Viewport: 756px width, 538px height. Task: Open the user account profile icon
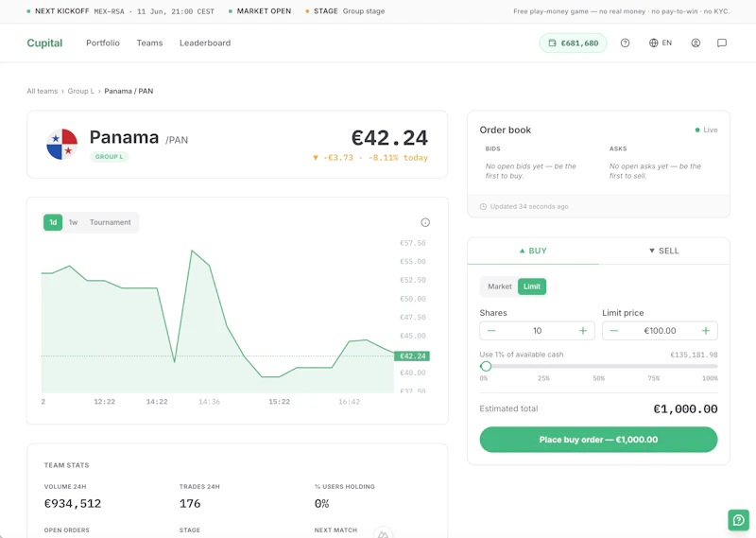[696, 43]
